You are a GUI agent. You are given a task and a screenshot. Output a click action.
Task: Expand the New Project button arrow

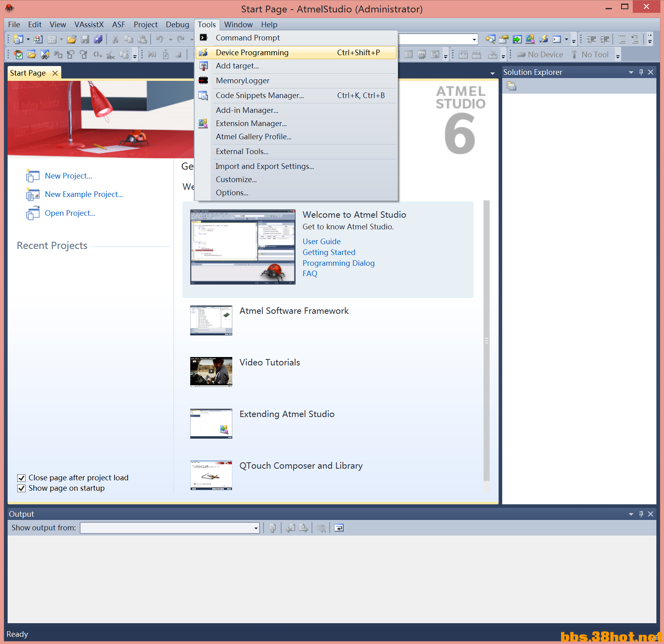(x=28, y=39)
